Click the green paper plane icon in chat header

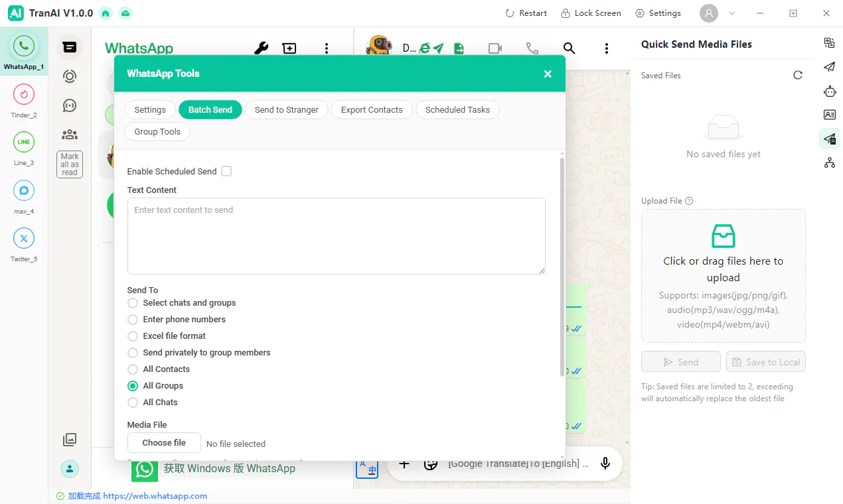[x=438, y=48]
